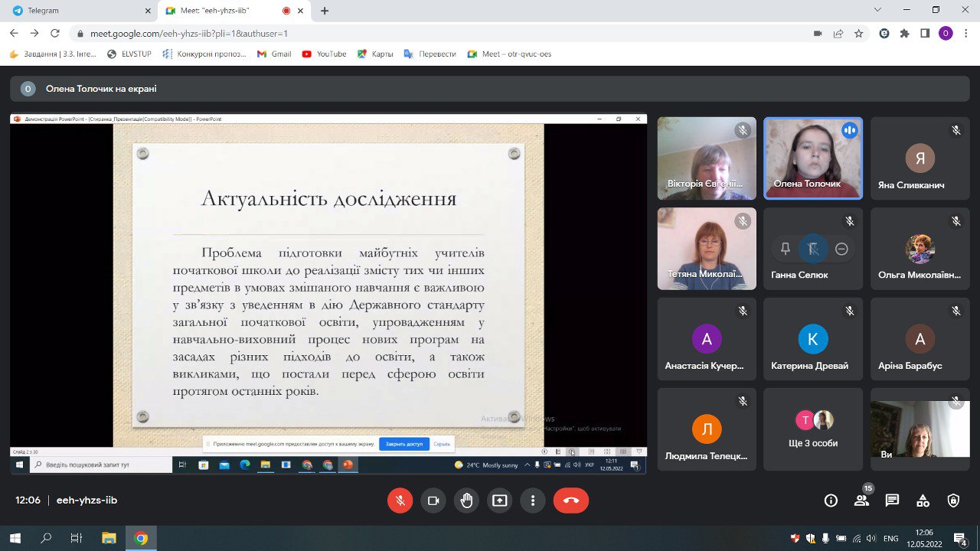Remove Ганна Селюк using the minus icon
This screenshot has width=980, height=551.
click(841, 249)
